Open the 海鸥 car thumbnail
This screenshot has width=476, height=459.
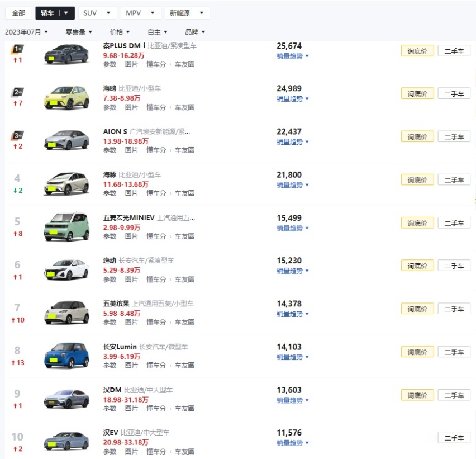(x=66, y=97)
